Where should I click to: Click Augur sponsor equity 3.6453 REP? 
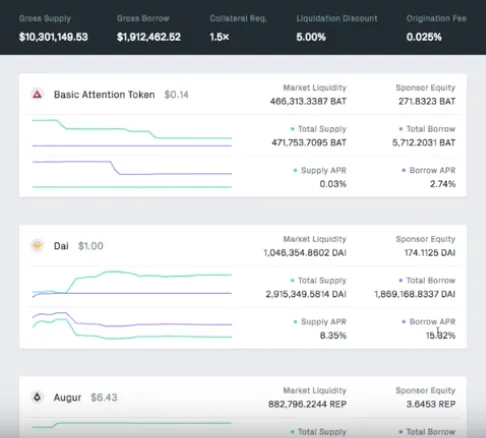point(431,404)
